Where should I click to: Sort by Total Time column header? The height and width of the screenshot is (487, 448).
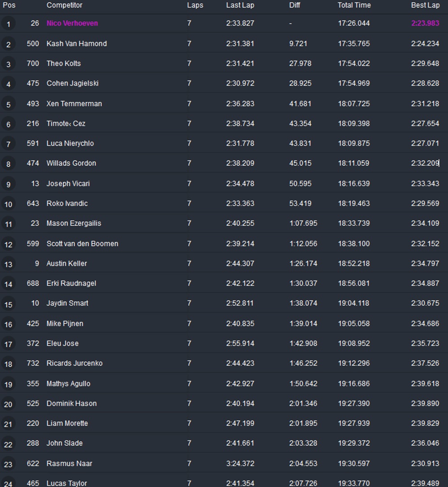point(354,5)
